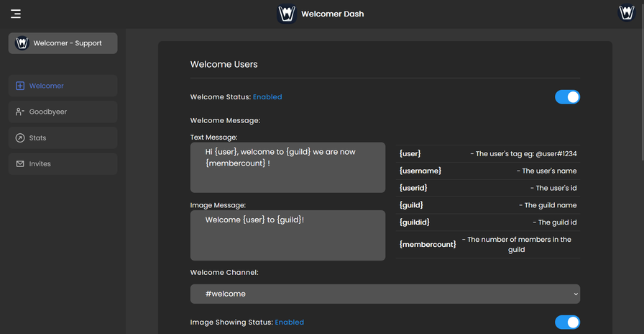Click the Invites envelope icon
The image size is (644, 334).
[x=20, y=163]
